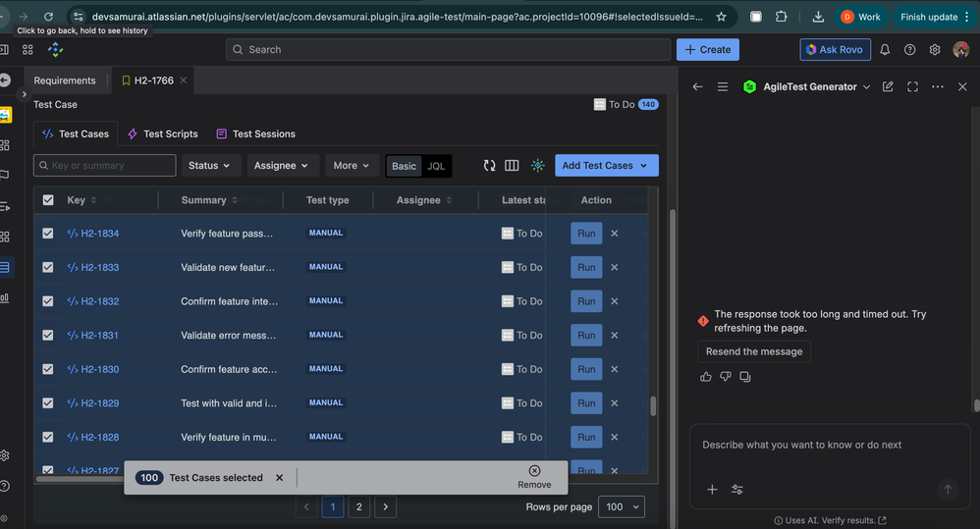Viewport: 980px width, 529px height.
Task: Click the AI generate sparkle icon
Action: pyautogui.click(x=537, y=166)
